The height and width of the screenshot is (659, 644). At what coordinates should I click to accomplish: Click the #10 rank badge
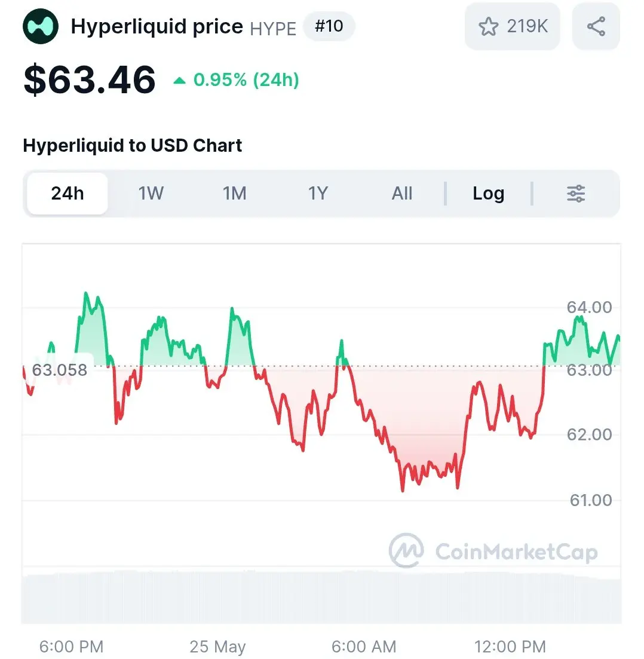(x=329, y=26)
